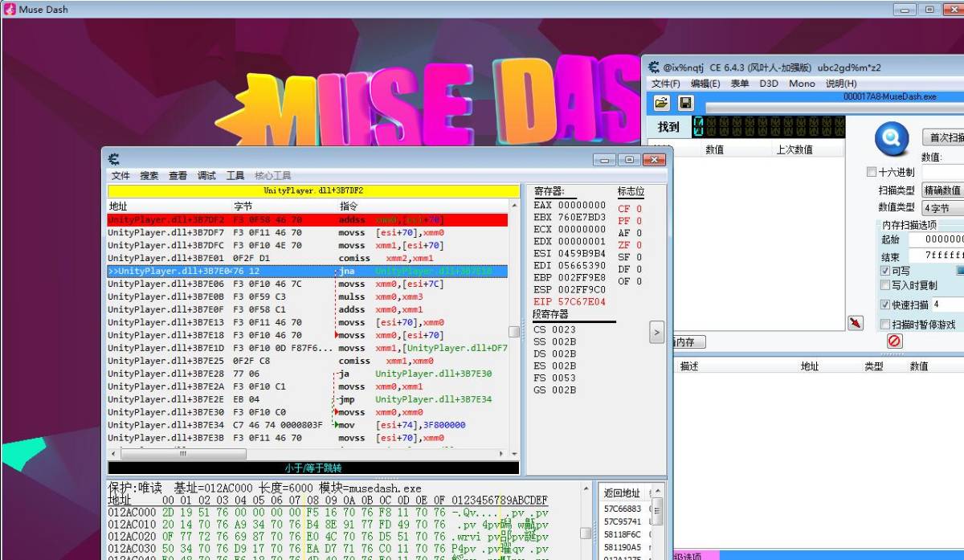Enable 扫描时暂停游戏 pause game checkbox
964x560 pixels.
pyautogui.click(x=885, y=325)
